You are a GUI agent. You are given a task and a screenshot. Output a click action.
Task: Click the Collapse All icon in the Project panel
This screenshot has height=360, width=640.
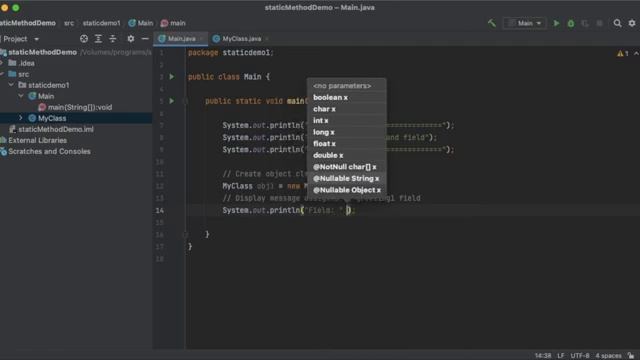pyautogui.click(x=113, y=39)
